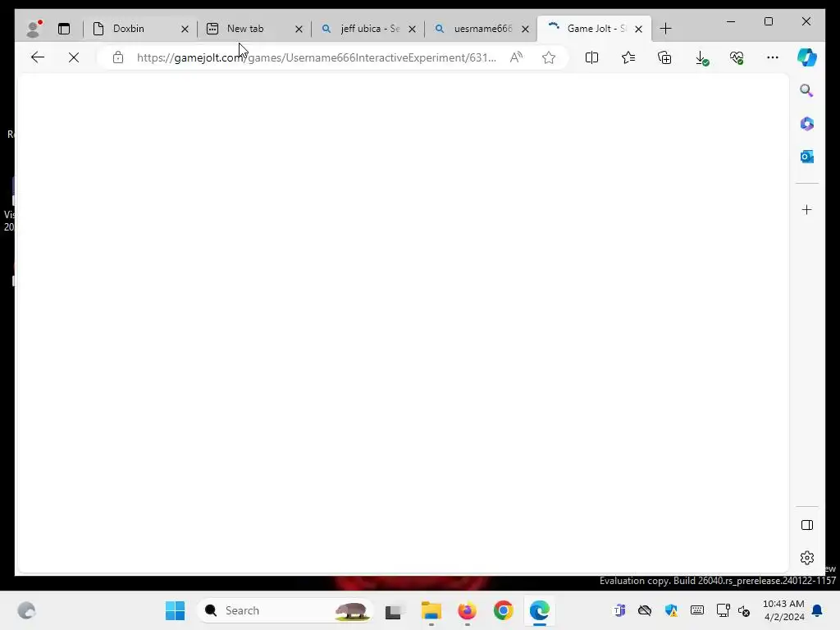Launch Copilot from the toolbar
This screenshot has width=840, height=630.
[807, 57]
